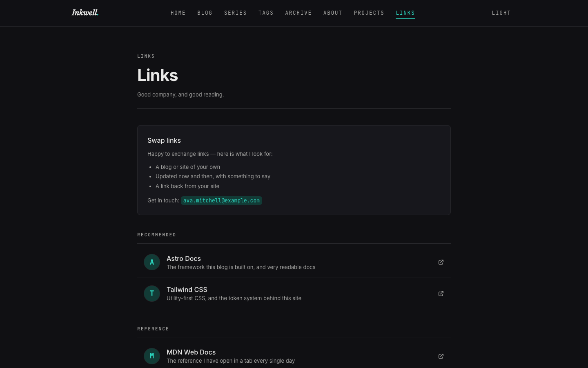Screen dimensions: 588x368
Task: Open the ARCHIVE nav item
Action: click(x=298, y=13)
